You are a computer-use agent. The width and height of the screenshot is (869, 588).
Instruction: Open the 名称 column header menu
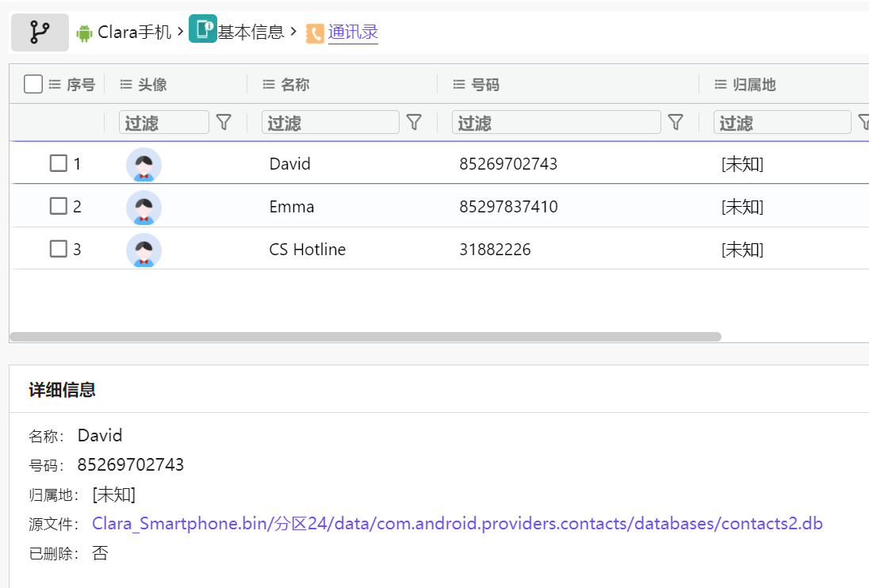[269, 84]
